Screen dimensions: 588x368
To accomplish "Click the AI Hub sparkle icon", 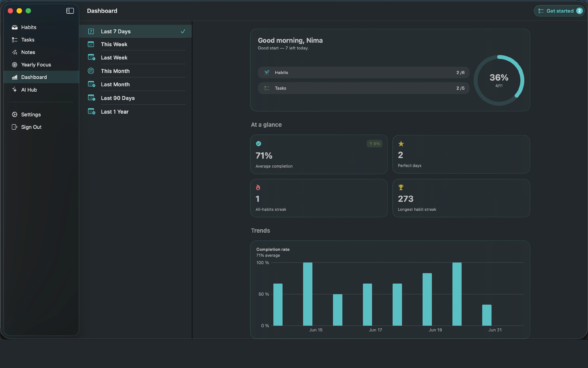I will (x=14, y=90).
